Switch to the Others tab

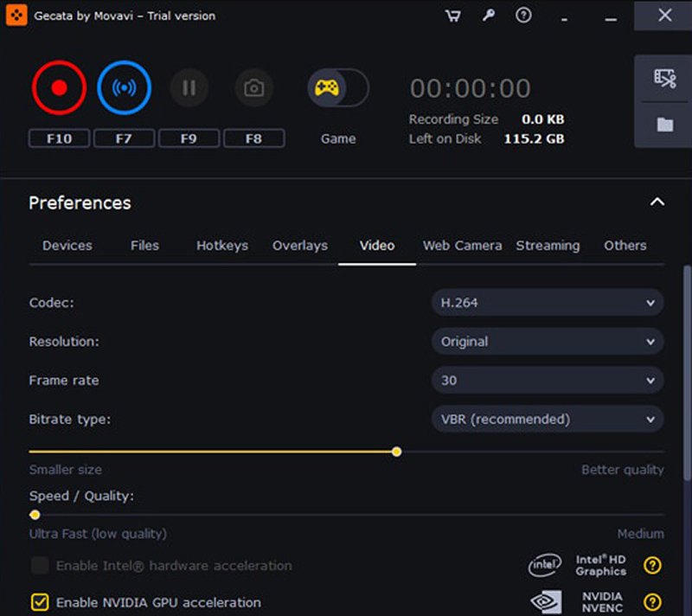[625, 246]
